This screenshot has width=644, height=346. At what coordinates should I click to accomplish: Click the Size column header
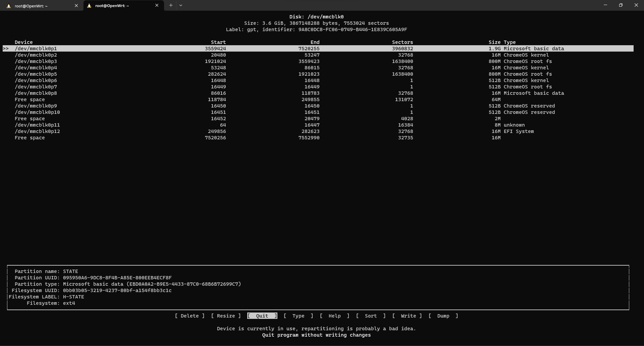tap(494, 42)
